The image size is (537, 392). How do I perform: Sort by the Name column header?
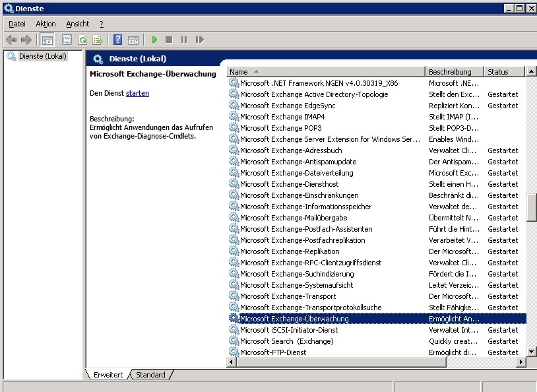click(x=326, y=72)
